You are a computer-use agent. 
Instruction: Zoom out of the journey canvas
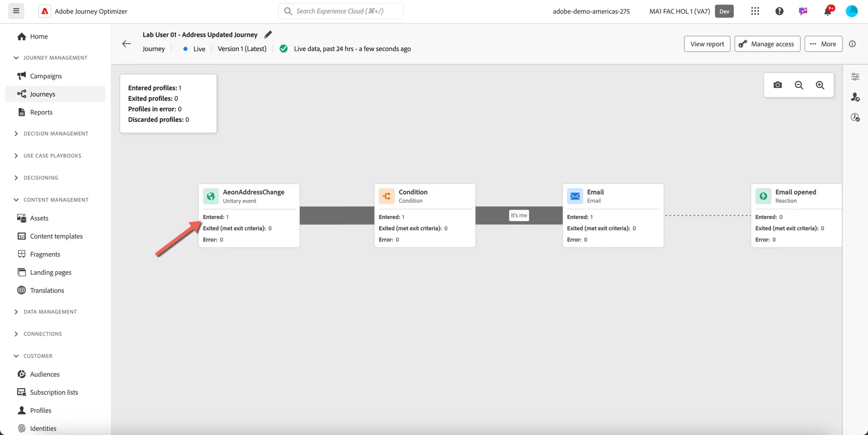pyautogui.click(x=799, y=85)
